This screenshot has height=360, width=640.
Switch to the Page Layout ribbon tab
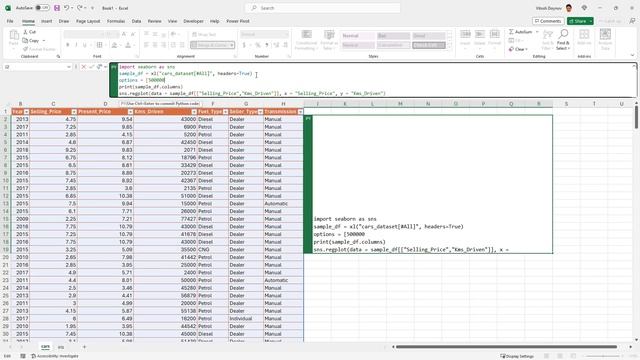point(88,21)
